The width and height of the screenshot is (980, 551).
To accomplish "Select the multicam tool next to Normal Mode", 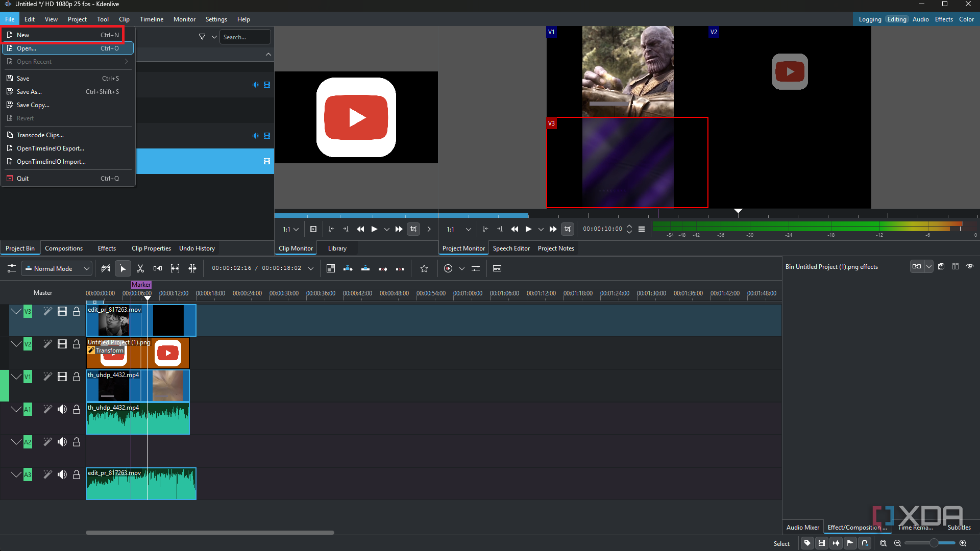I will point(106,269).
